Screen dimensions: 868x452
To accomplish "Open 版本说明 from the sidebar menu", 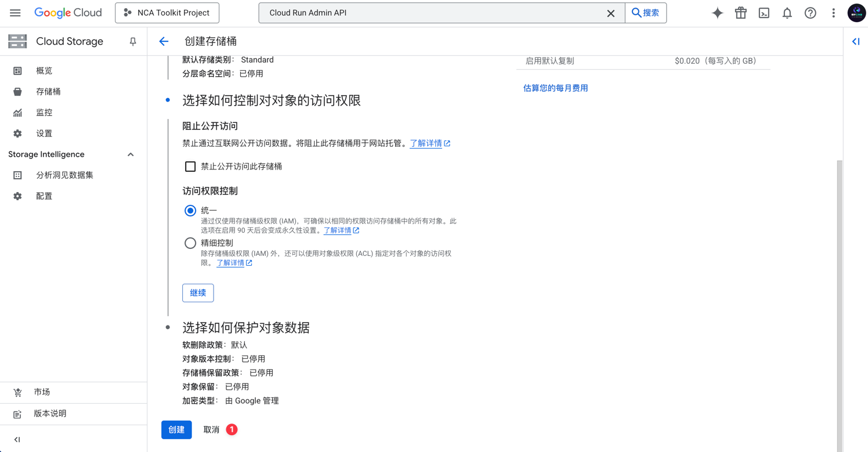I will (x=49, y=414).
